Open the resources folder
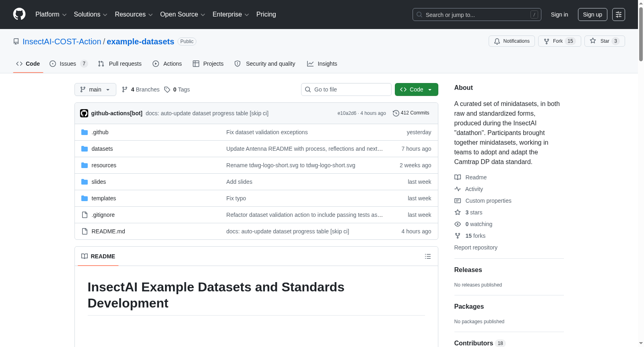Image resolution: width=644 pixels, height=347 pixels. pyautogui.click(x=104, y=165)
